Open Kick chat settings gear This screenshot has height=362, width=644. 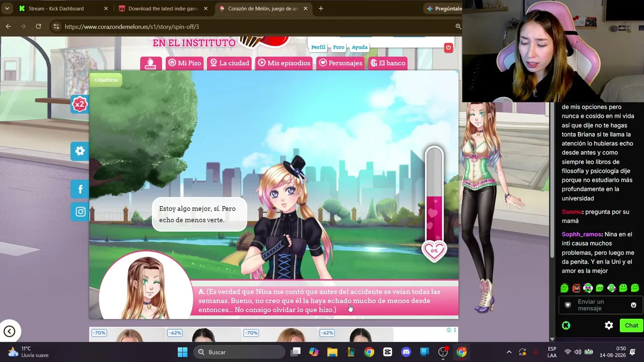pos(609,325)
